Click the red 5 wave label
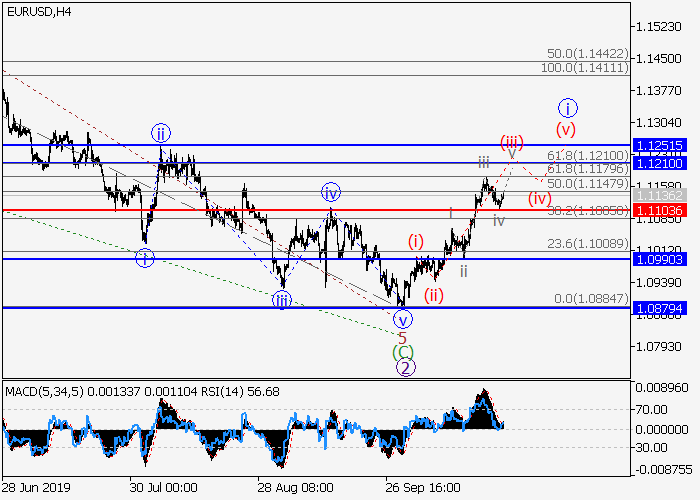700x500 pixels. (402, 337)
